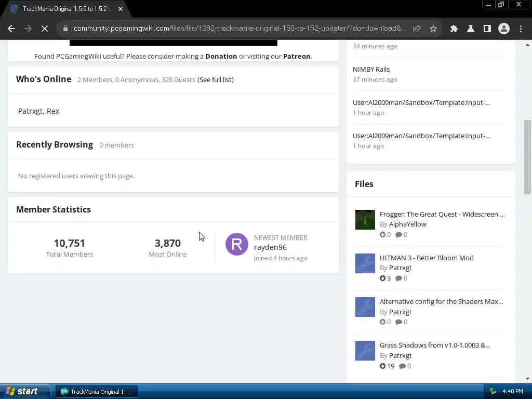Open the Chrome profile avatar
Image resolution: width=532 pixels, height=399 pixels.
504,29
